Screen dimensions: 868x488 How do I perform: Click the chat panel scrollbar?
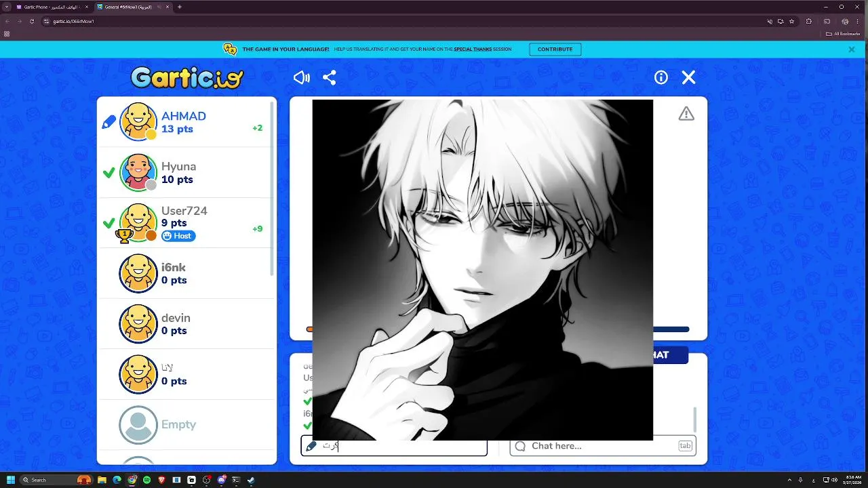[694, 419]
